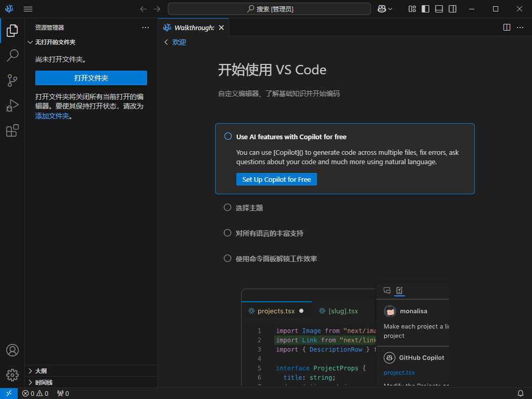
Task: Click the Set Up Copilot for Free button
Action: (x=276, y=179)
